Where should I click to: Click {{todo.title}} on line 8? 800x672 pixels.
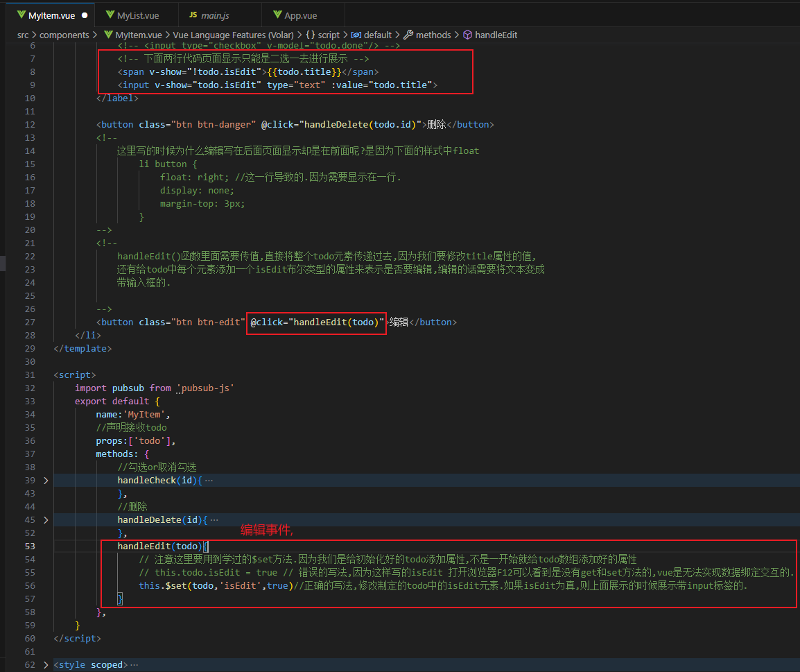click(x=304, y=72)
